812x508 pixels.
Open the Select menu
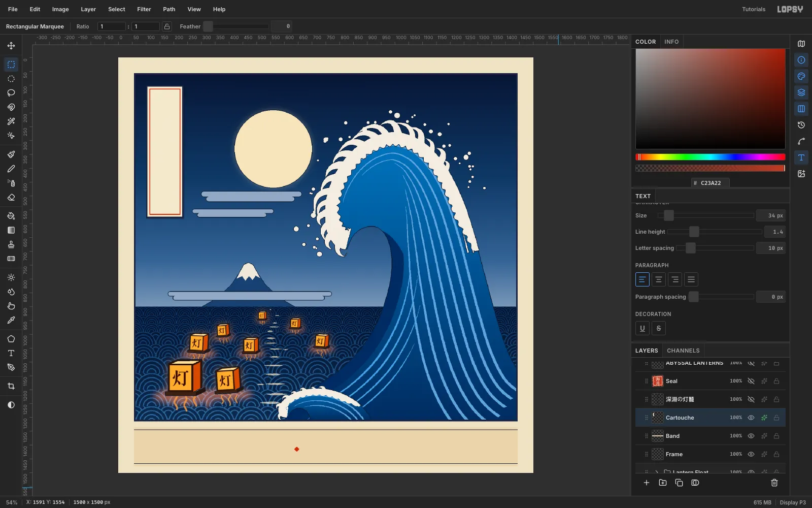[117, 9]
